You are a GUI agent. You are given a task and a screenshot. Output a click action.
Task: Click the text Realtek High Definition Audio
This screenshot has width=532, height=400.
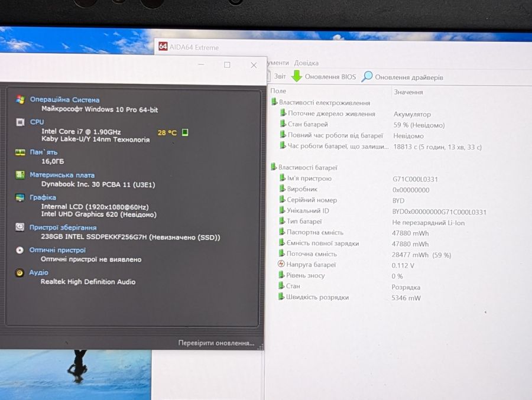pos(88,282)
